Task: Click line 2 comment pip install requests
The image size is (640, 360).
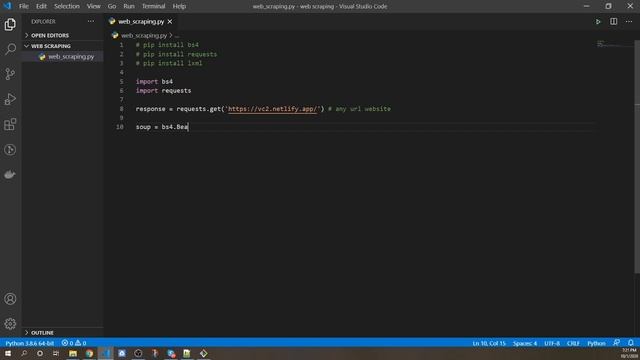Action: click(x=176, y=54)
